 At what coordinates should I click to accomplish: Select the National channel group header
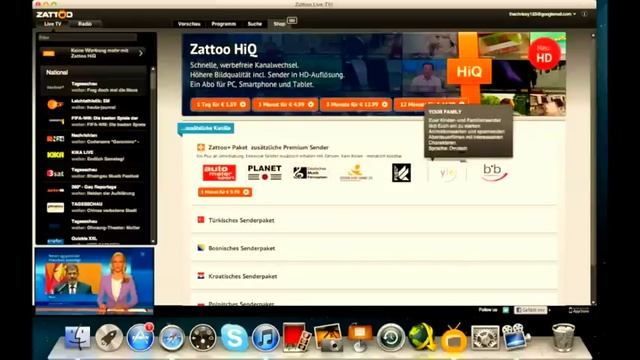pos(93,72)
